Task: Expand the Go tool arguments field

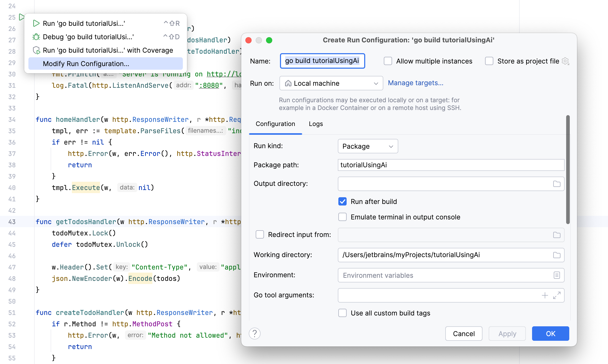Action: 557,295
